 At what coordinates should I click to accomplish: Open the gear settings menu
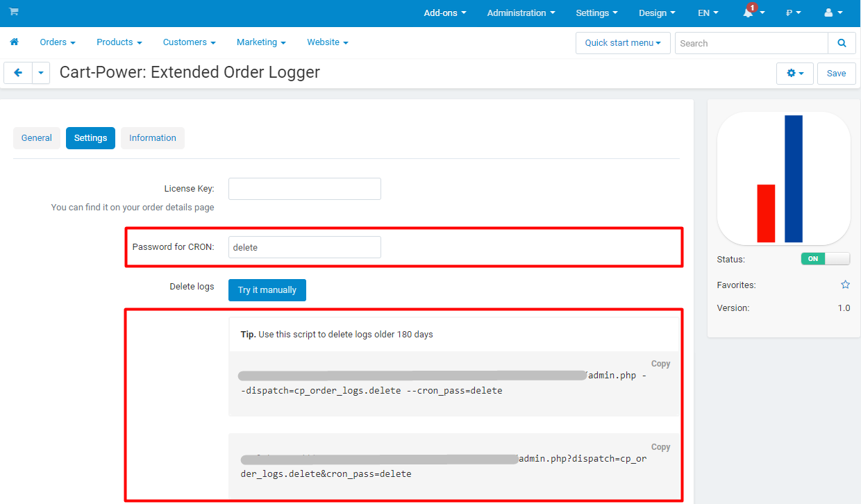[x=795, y=73]
